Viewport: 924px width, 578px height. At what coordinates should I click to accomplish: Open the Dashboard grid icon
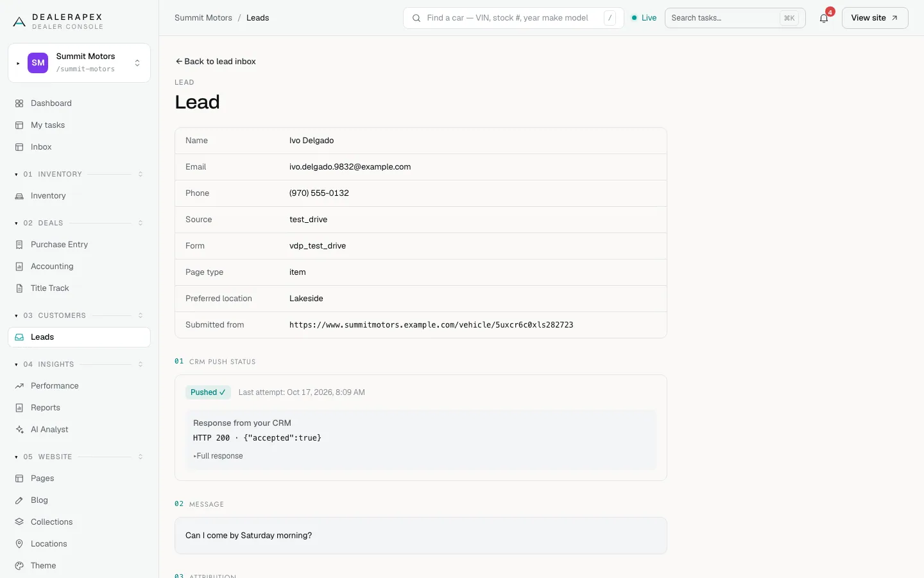19,103
